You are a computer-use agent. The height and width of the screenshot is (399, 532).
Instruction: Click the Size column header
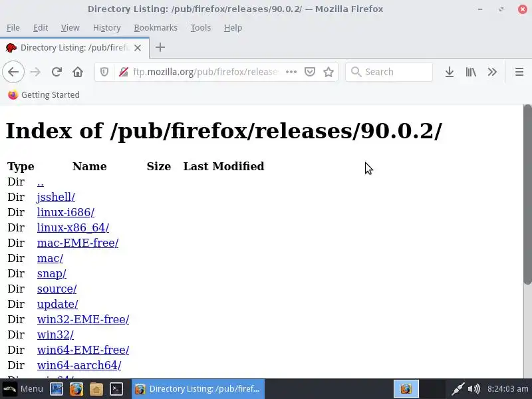click(159, 166)
